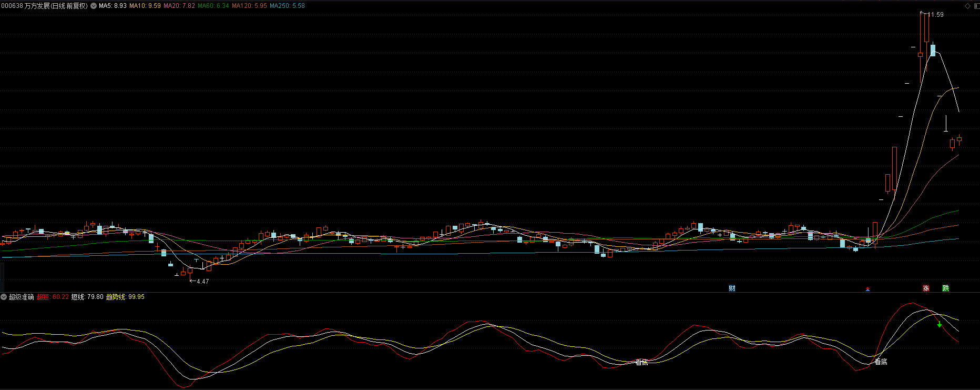980x390 pixels.
Task: Click the 短线: 79.80 indicator value
Action: 87,297
